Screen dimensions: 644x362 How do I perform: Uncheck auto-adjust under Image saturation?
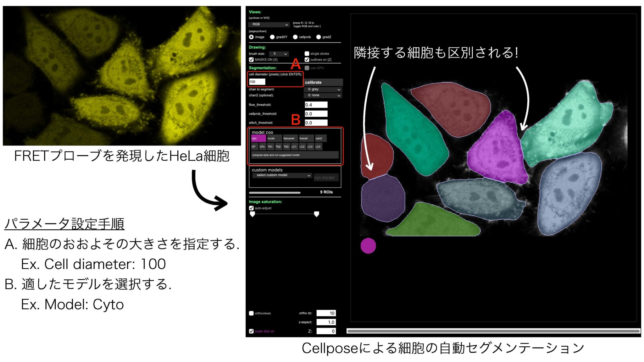coord(251,208)
